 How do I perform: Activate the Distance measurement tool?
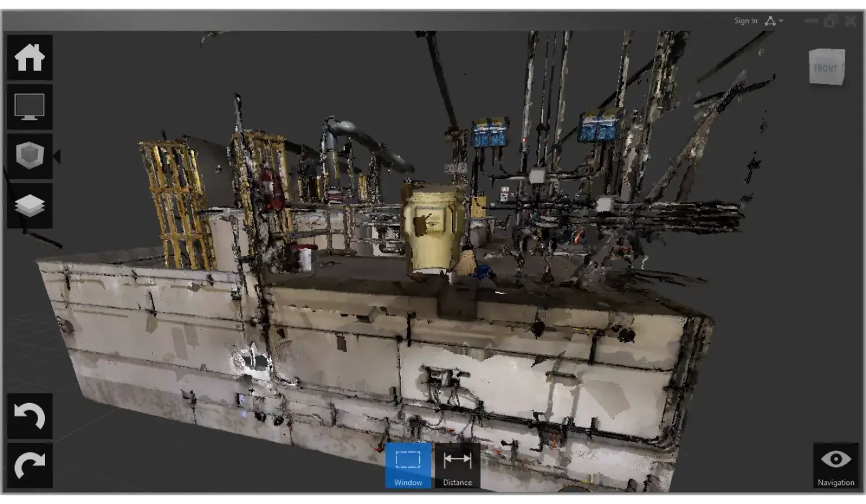[457, 465]
